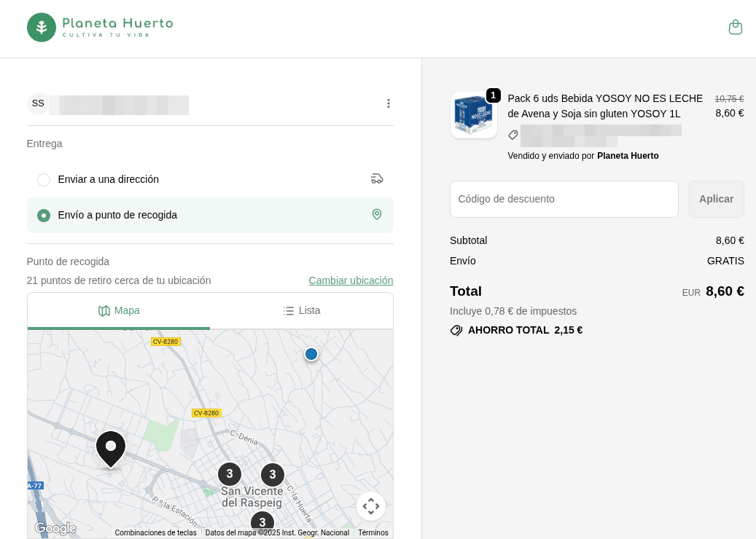Open Combinaciones de teclas map shortcuts
This screenshot has width=756, height=539.
coord(155,532)
